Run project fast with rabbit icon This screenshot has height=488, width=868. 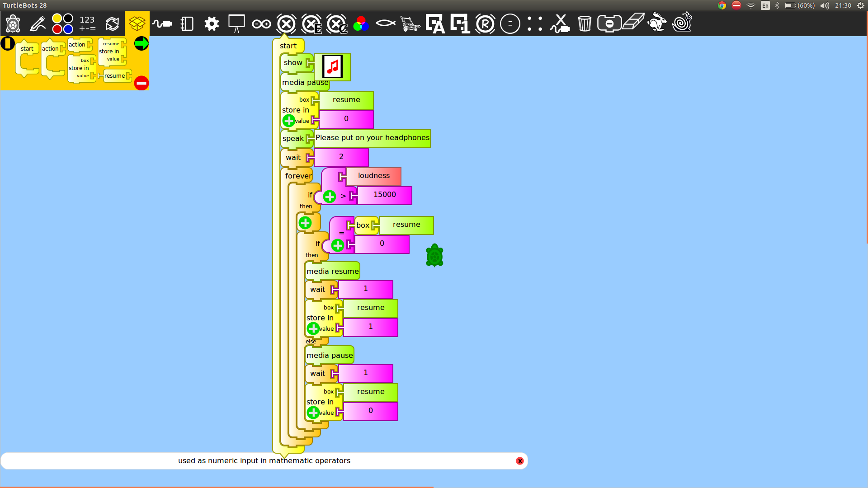tap(657, 23)
